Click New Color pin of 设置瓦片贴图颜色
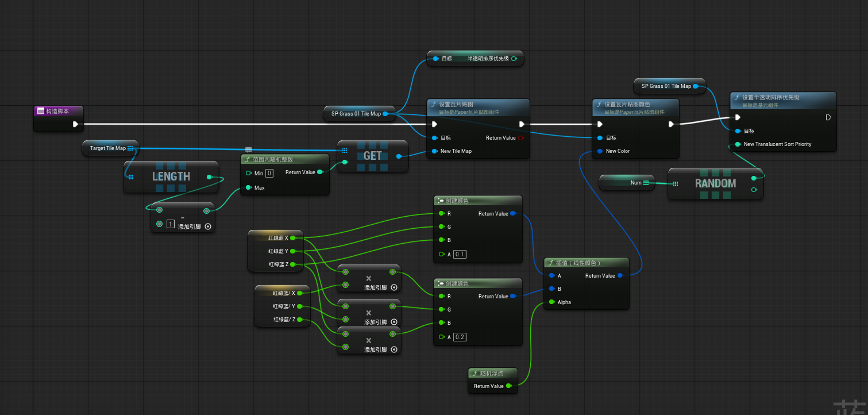868x415 pixels. [600, 151]
